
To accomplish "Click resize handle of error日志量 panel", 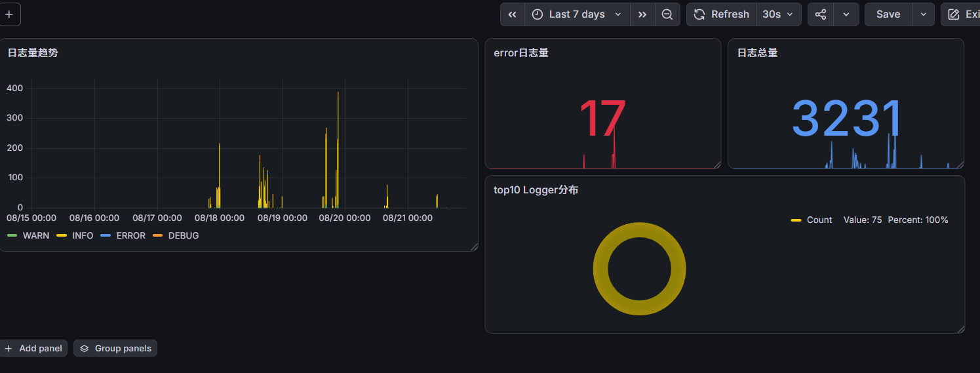I will pyautogui.click(x=716, y=165).
